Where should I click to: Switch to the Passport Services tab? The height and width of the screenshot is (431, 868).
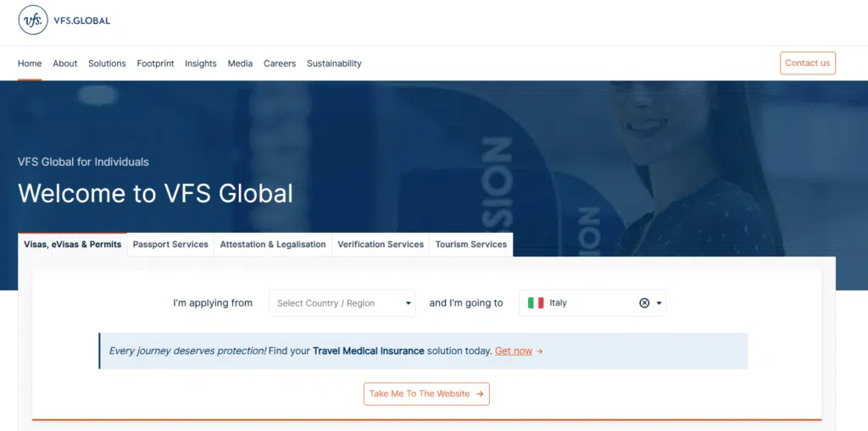coord(170,245)
